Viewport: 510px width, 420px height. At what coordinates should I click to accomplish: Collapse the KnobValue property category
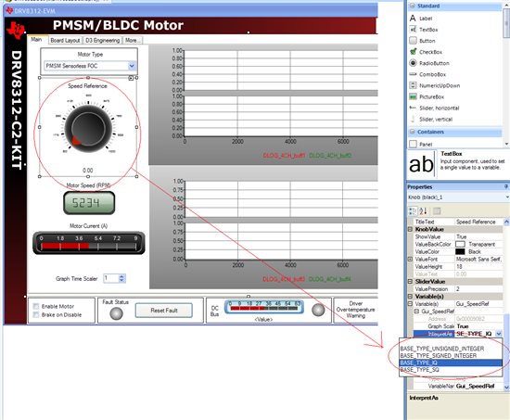(411, 229)
